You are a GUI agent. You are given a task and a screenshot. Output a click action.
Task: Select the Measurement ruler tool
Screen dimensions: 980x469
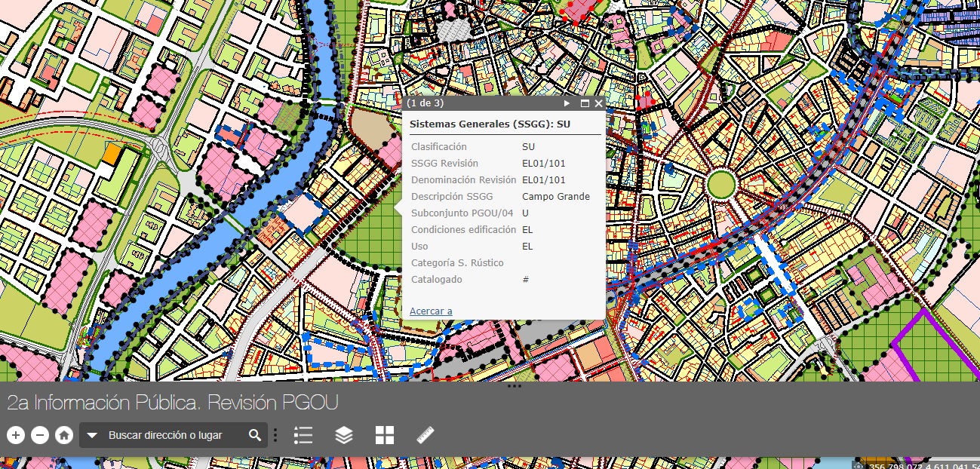pyautogui.click(x=425, y=435)
